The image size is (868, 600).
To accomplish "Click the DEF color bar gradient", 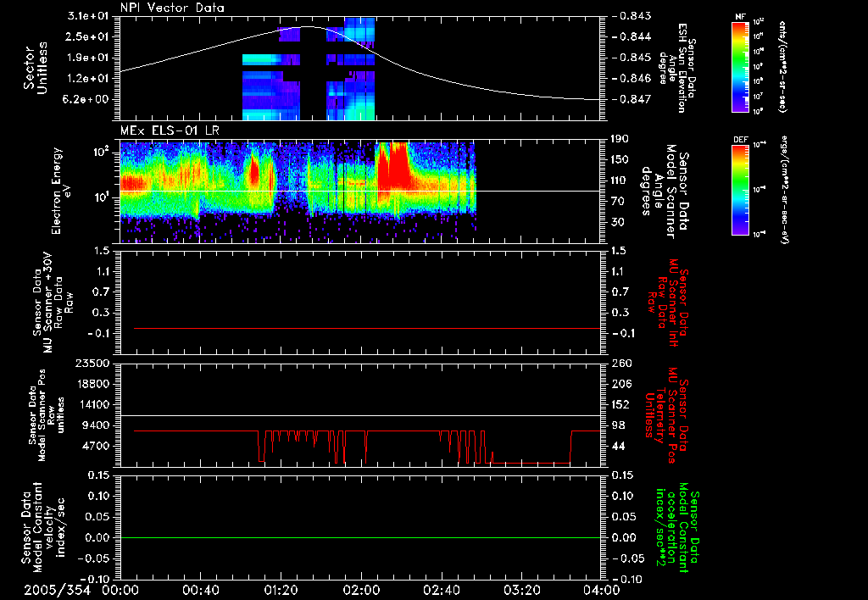I will click(740, 189).
